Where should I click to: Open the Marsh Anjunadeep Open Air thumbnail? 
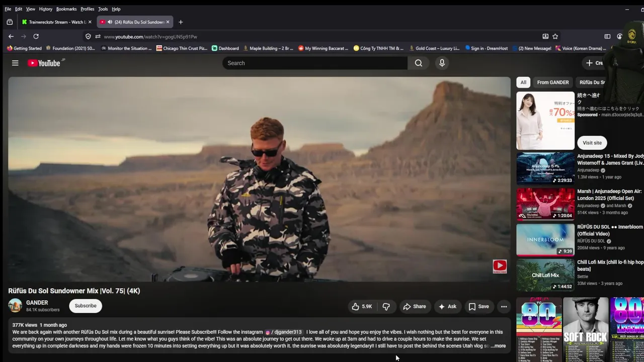[545, 204]
